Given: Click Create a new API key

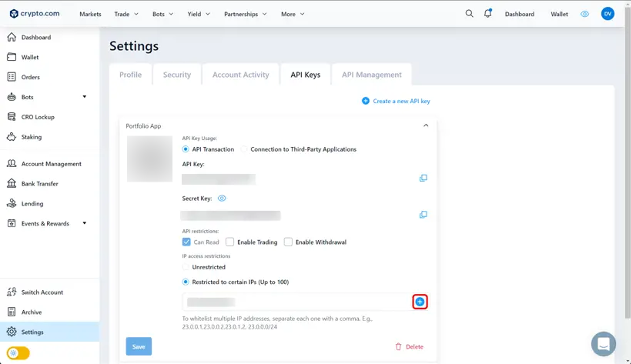Looking at the screenshot, I should click(x=396, y=101).
